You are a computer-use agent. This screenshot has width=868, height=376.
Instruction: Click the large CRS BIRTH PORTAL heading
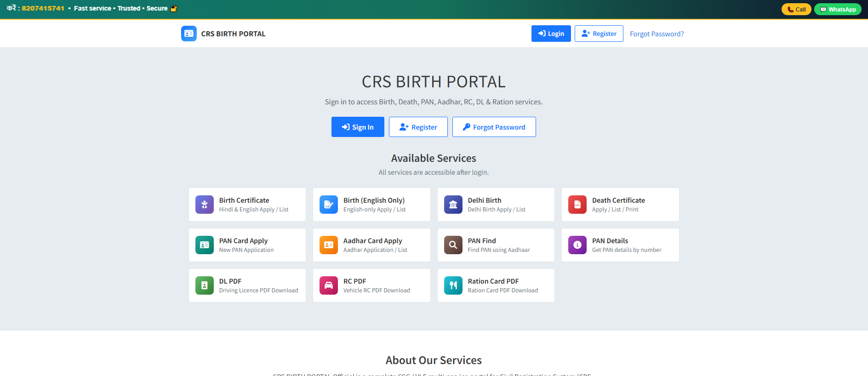[x=434, y=82]
